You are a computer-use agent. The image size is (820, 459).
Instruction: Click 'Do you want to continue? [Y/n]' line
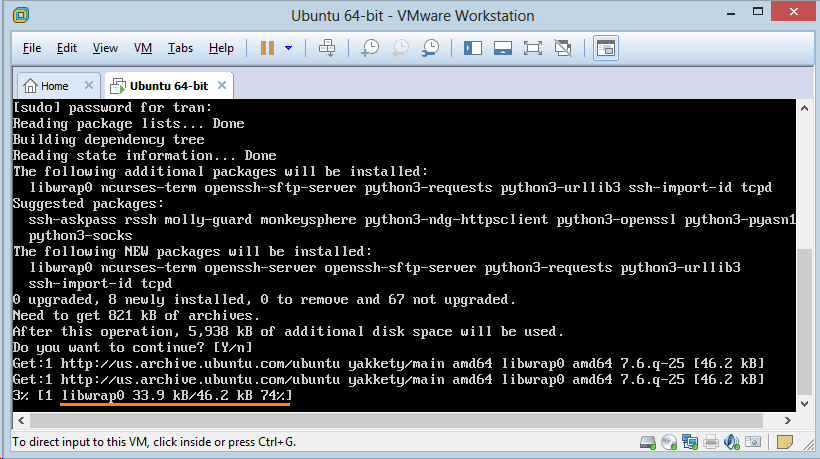coord(133,348)
